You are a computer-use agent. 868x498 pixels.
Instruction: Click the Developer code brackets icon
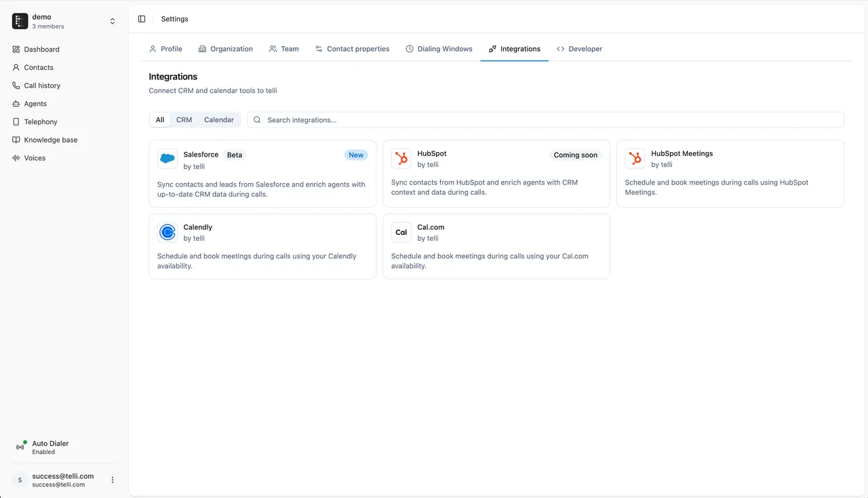point(561,49)
